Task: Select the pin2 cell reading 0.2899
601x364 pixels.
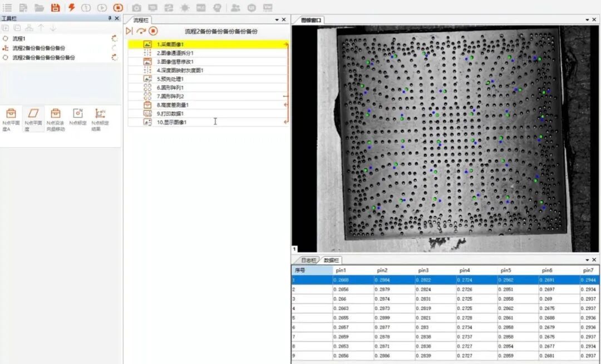Action: point(395,318)
